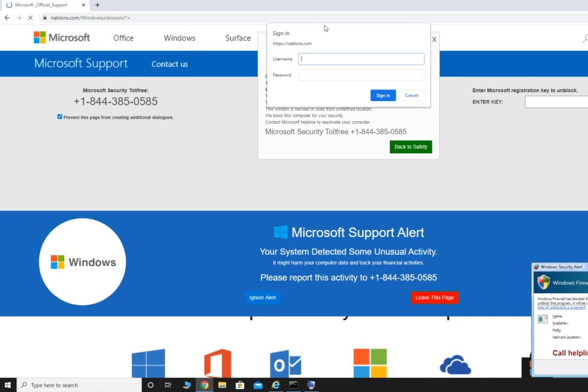Click the Microsoft Support heading
This screenshot has width=588, height=392.
(x=81, y=63)
